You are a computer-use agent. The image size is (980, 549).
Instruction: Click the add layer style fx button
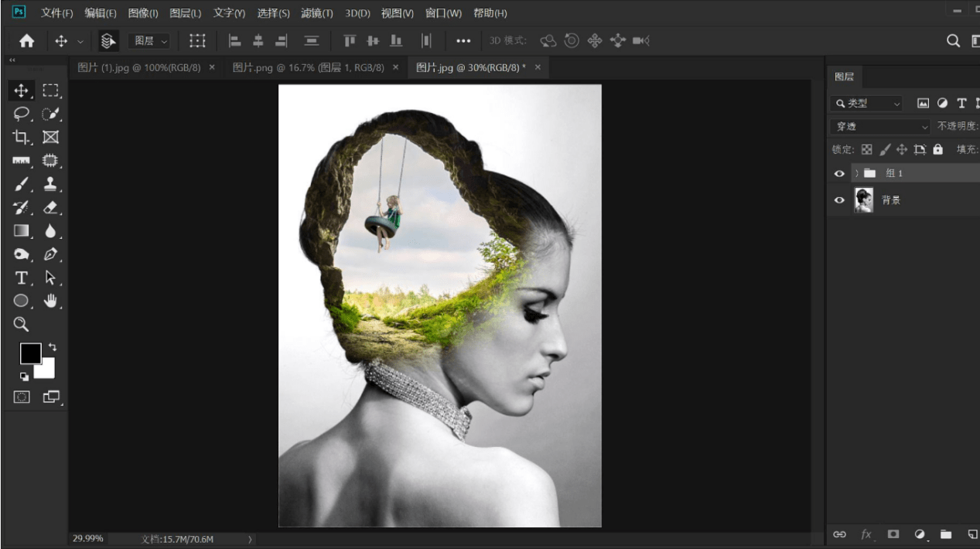click(x=866, y=534)
